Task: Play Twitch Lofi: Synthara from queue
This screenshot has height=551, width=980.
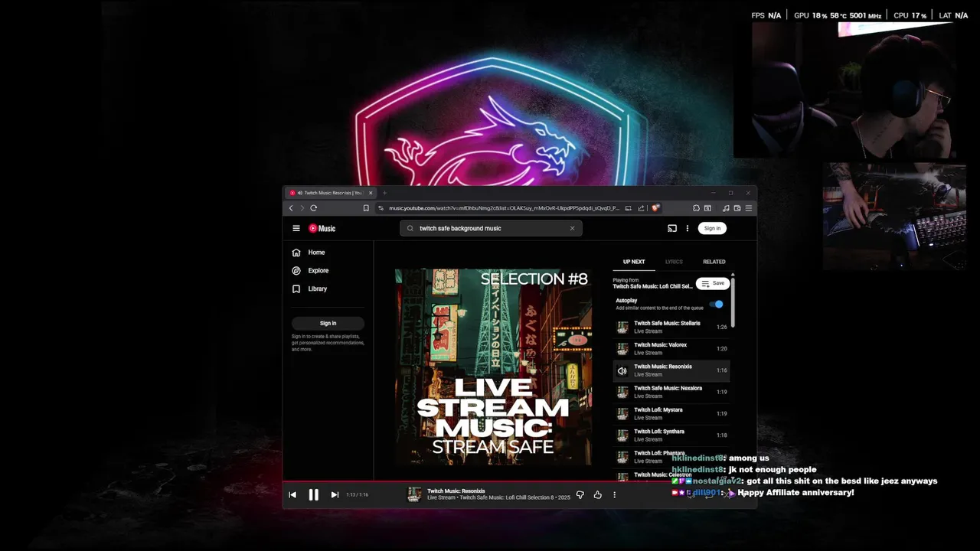Action: (x=672, y=435)
